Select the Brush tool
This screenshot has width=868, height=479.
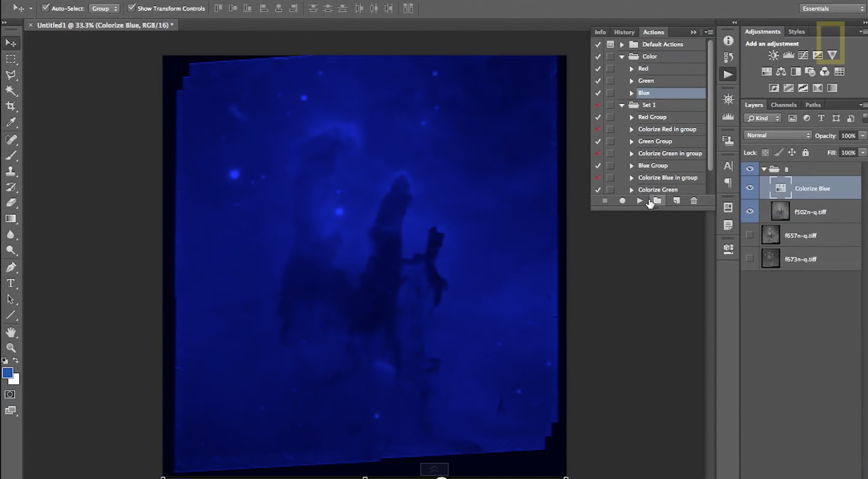[x=11, y=155]
